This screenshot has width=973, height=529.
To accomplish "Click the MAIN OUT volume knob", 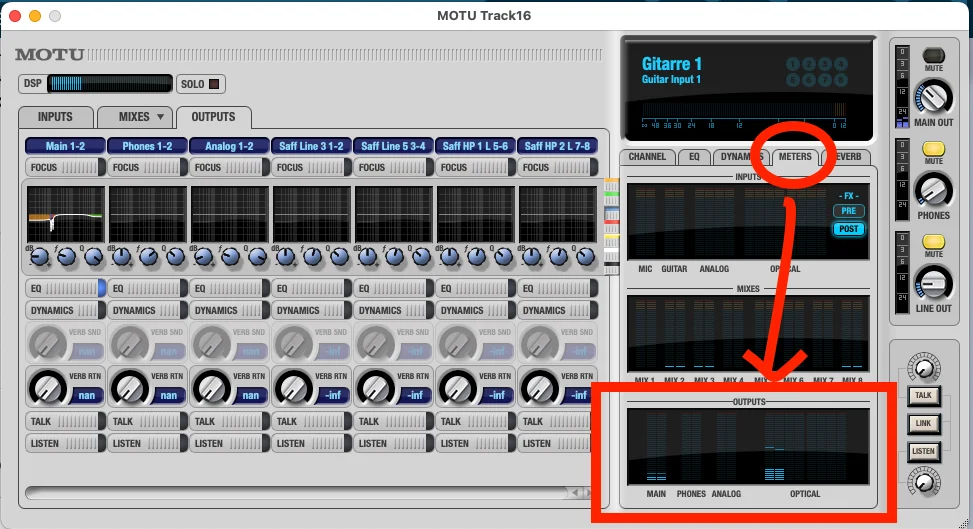I will pyautogui.click(x=933, y=97).
